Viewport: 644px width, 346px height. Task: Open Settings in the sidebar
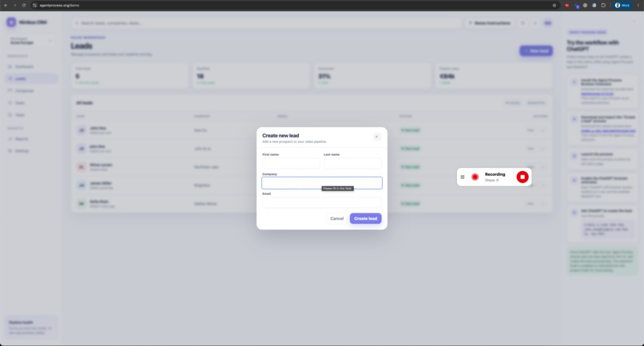point(32,151)
